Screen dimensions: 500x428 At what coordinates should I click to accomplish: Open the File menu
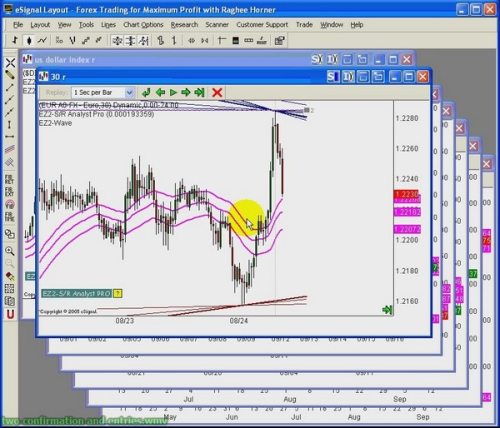pyautogui.click(x=18, y=25)
